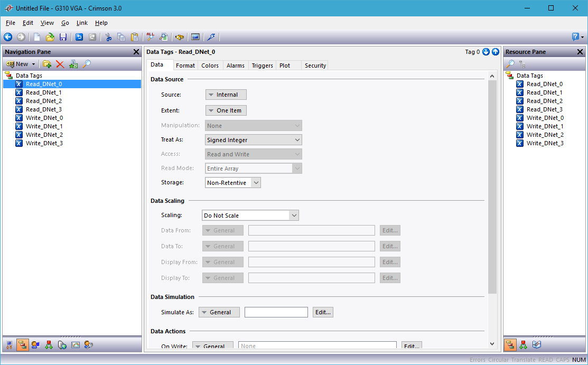
Task: Open the Security category icon
Action: click(x=89, y=345)
